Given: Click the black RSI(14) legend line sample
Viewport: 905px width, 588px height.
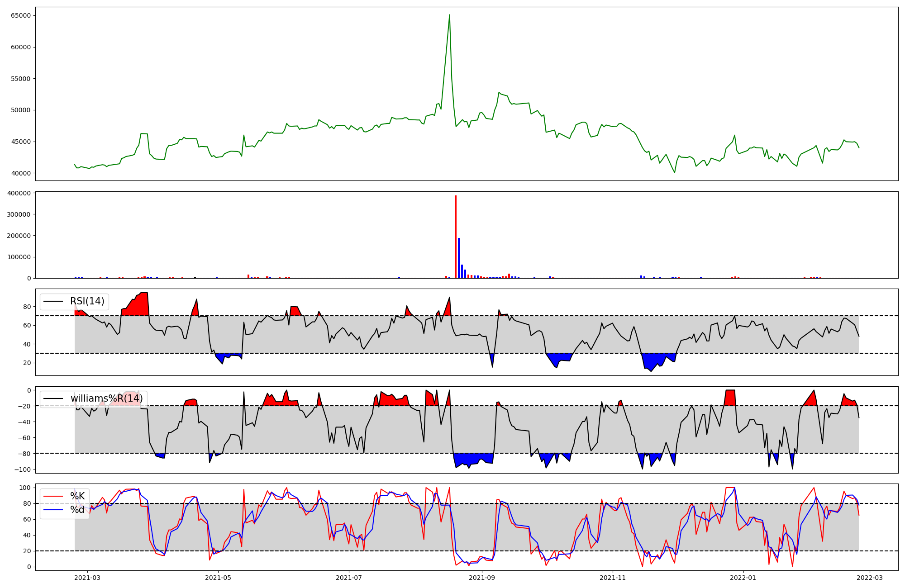Looking at the screenshot, I should pyautogui.click(x=53, y=301).
